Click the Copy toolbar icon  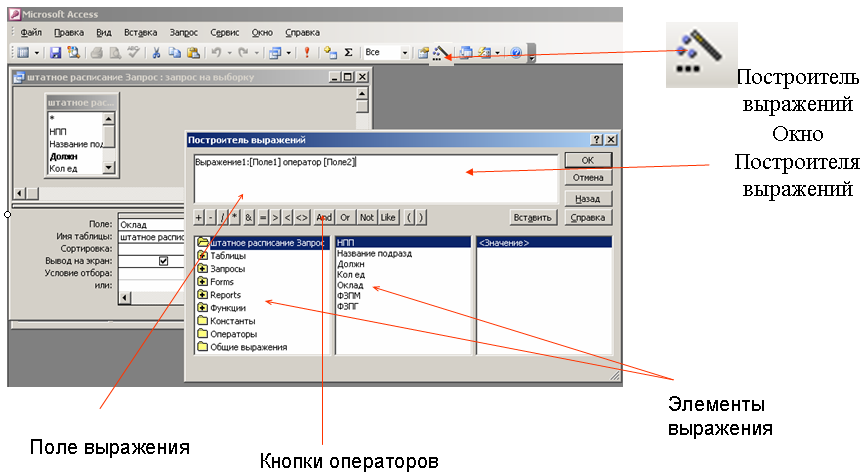click(x=175, y=52)
